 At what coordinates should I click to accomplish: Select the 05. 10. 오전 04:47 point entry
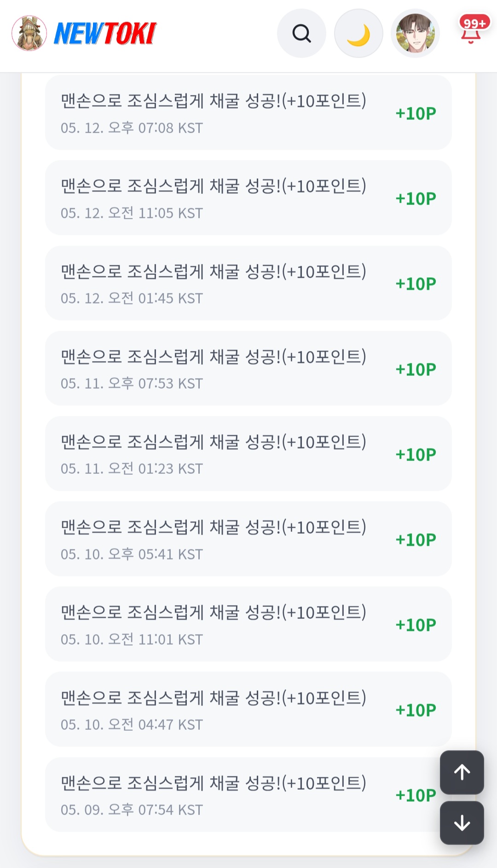(248, 709)
